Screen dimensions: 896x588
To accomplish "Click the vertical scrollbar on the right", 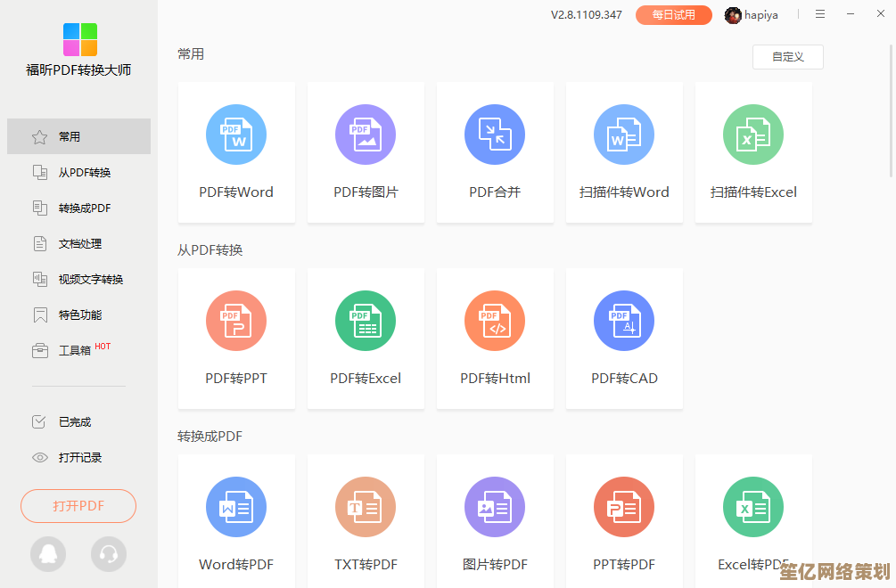I will 892,107.
